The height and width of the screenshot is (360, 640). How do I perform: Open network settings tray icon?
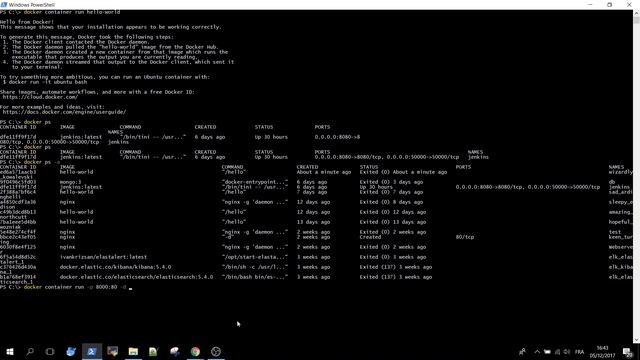click(x=558, y=351)
